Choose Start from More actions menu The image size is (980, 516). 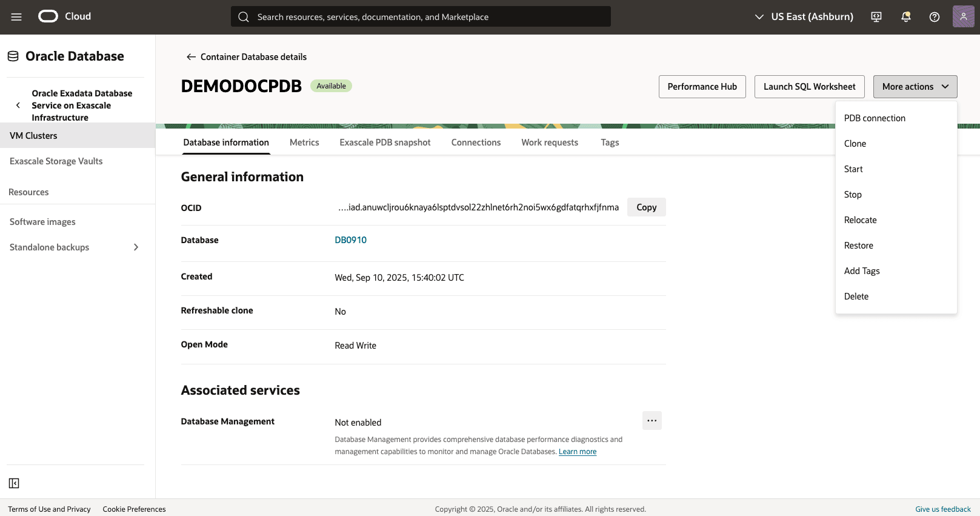pyautogui.click(x=896, y=169)
